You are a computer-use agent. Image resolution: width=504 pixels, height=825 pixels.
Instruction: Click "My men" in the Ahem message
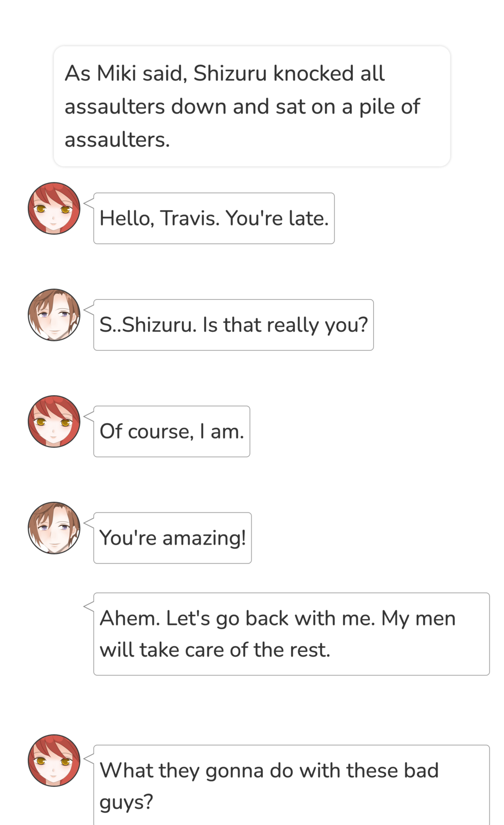click(418, 619)
